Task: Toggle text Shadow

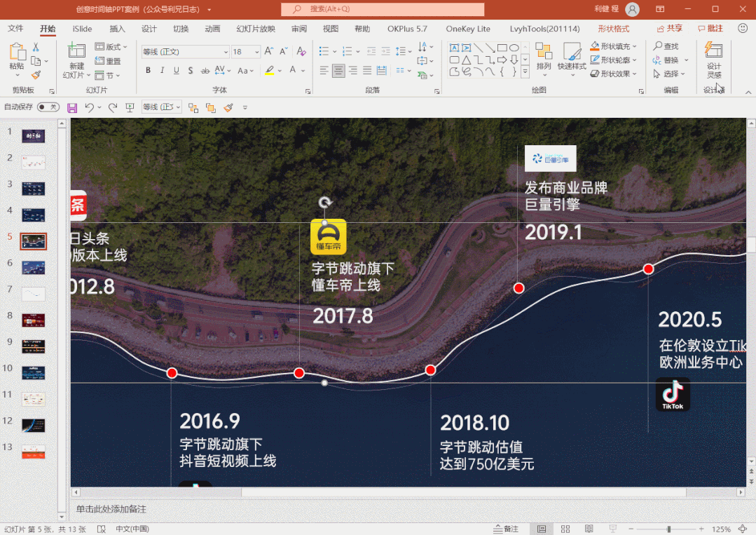Action: click(x=191, y=70)
